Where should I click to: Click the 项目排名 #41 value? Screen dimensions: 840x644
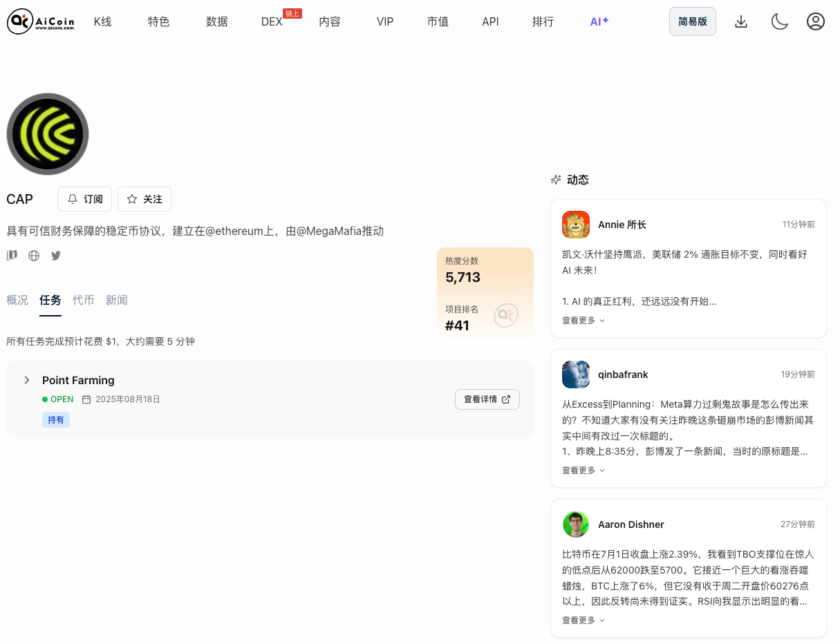tap(457, 325)
